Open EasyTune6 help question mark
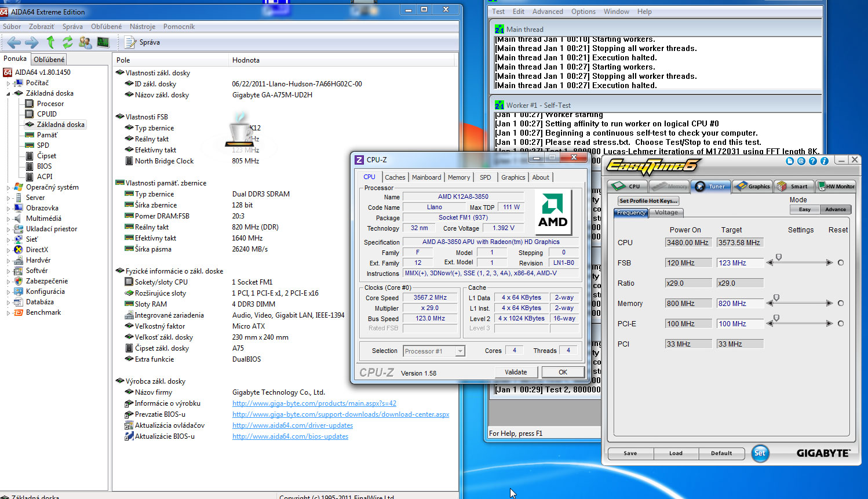 pos(813,161)
